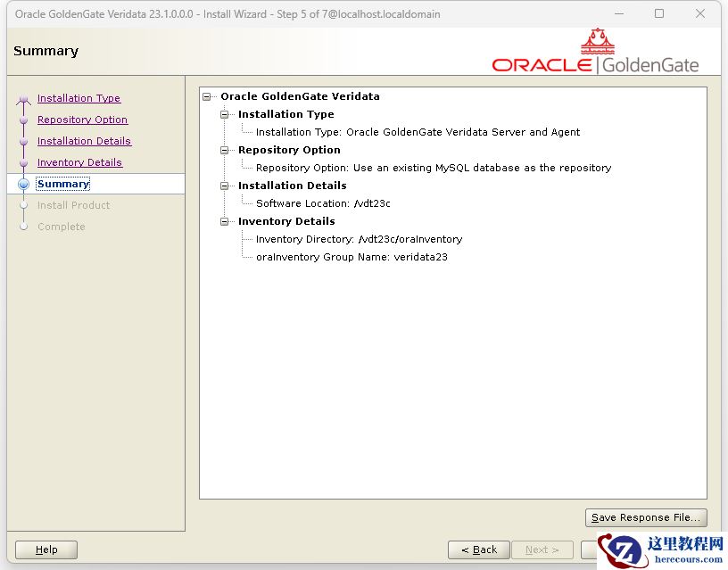Maximize the Install Wizard window

tap(659, 14)
